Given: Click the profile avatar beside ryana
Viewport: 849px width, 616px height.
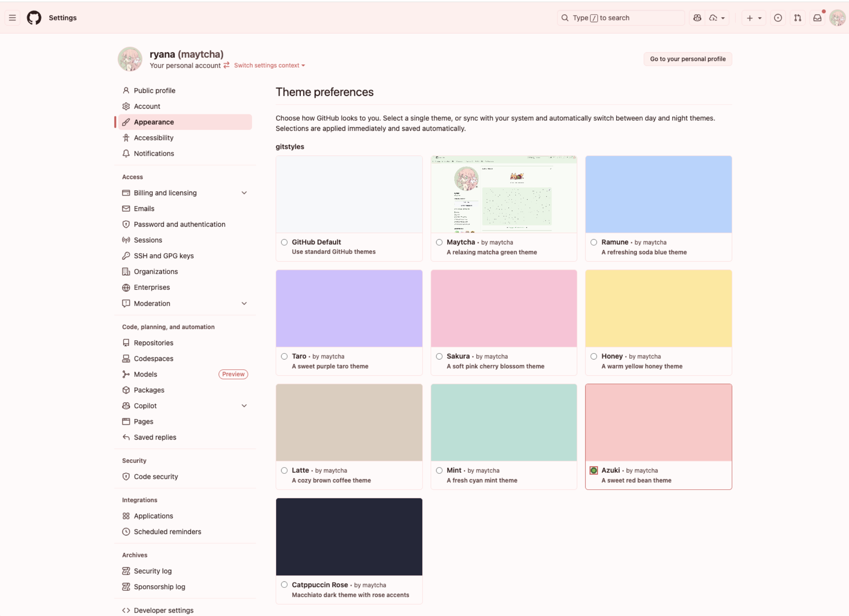Looking at the screenshot, I should point(130,59).
